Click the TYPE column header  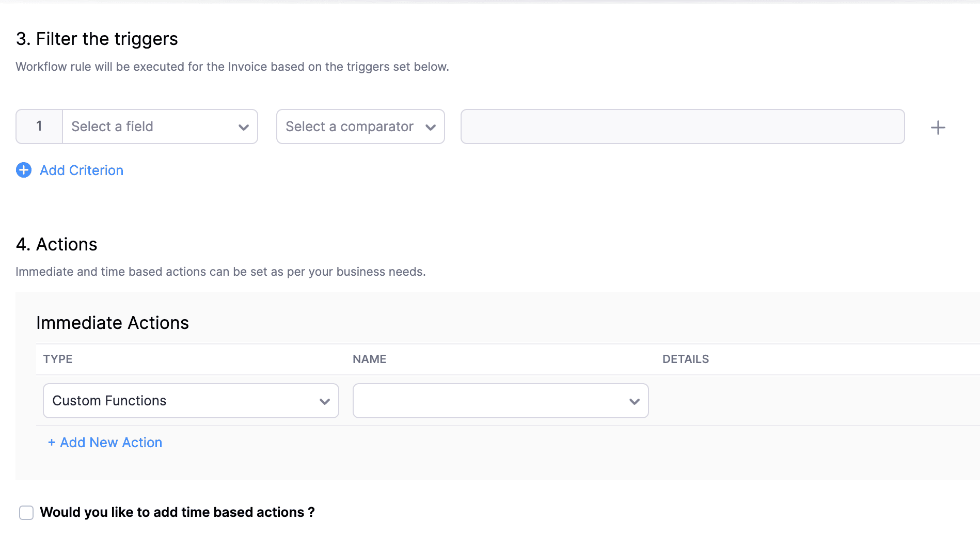pyautogui.click(x=58, y=359)
